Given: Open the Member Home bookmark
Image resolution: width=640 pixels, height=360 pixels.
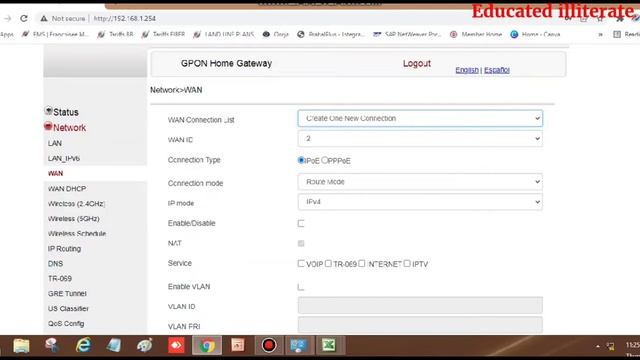Looking at the screenshot, I should pyautogui.click(x=476, y=34).
